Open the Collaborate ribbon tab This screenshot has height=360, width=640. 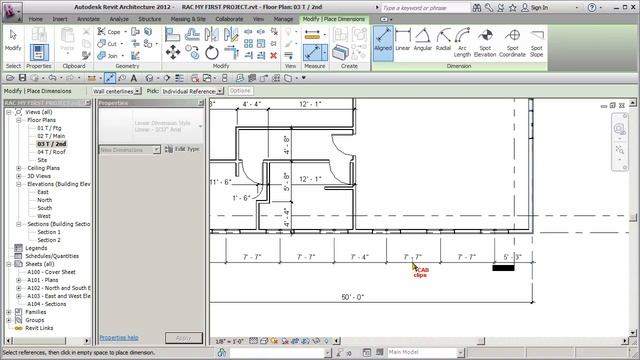[229, 19]
